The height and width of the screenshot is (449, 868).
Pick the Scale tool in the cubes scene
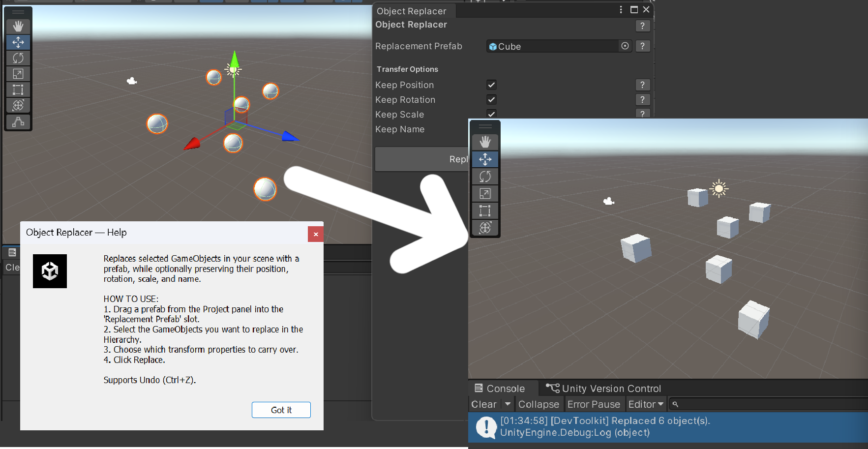(x=485, y=194)
